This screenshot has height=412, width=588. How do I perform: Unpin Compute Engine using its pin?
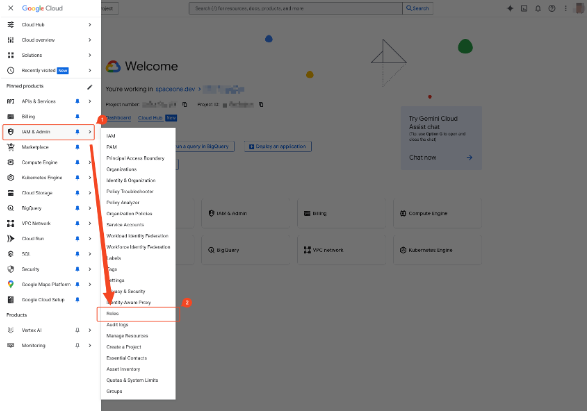[x=77, y=162]
